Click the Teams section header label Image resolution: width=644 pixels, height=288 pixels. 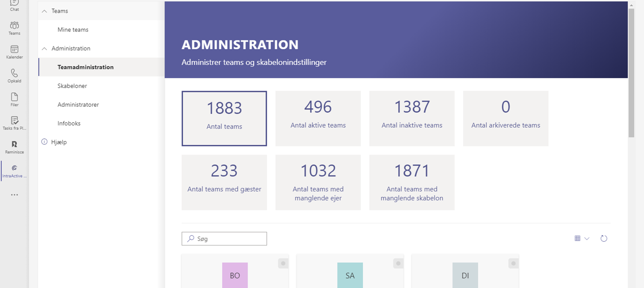(60, 11)
